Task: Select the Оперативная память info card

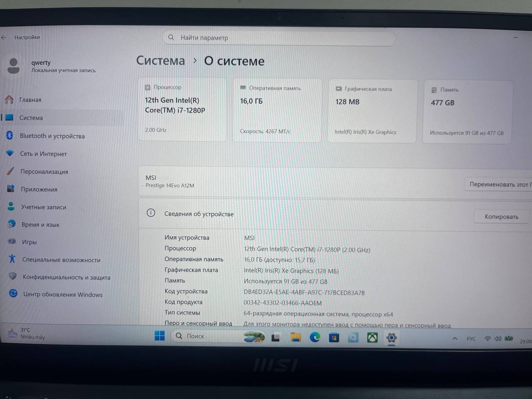Action: pyautogui.click(x=277, y=111)
